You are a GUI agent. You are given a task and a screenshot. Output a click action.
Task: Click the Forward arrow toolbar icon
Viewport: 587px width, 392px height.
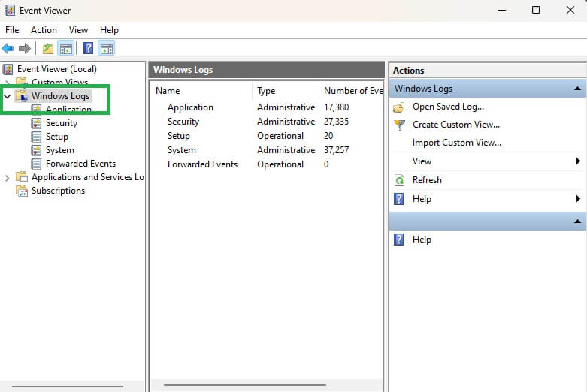point(25,49)
